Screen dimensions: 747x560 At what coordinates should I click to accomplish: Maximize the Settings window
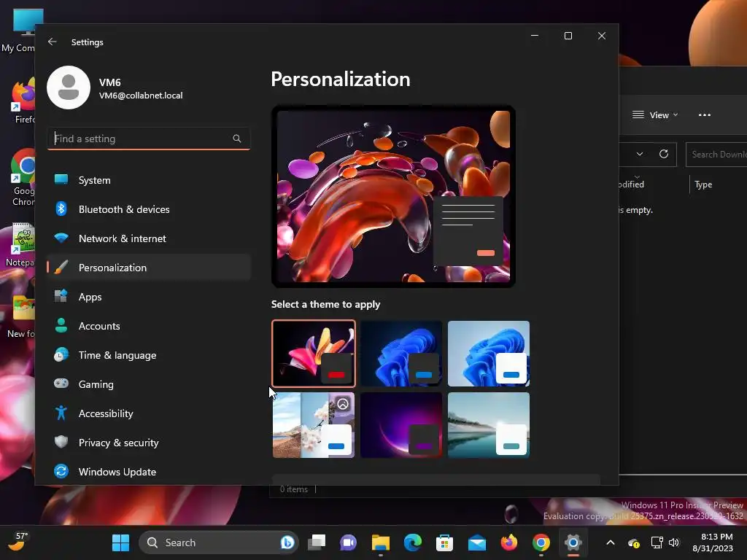pyautogui.click(x=568, y=36)
